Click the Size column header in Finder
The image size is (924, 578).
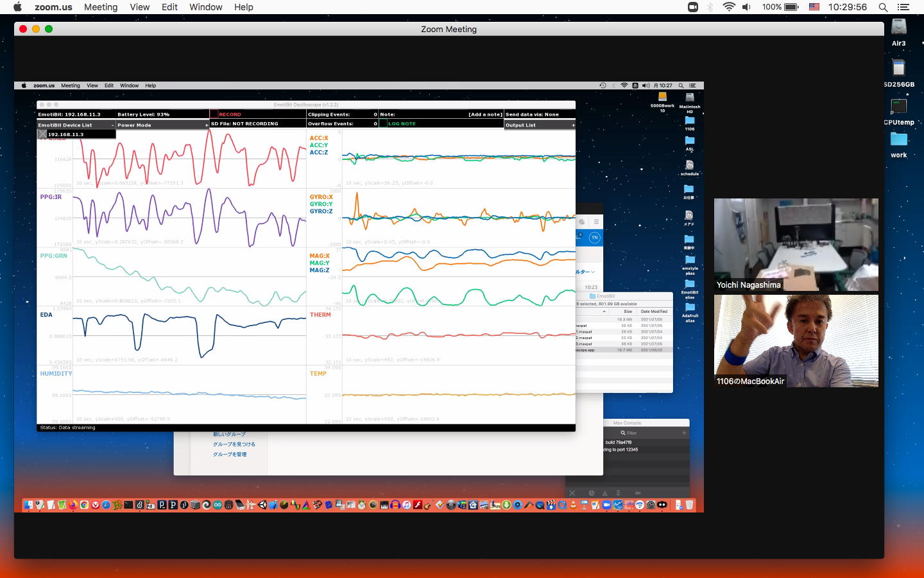tap(628, 311)
